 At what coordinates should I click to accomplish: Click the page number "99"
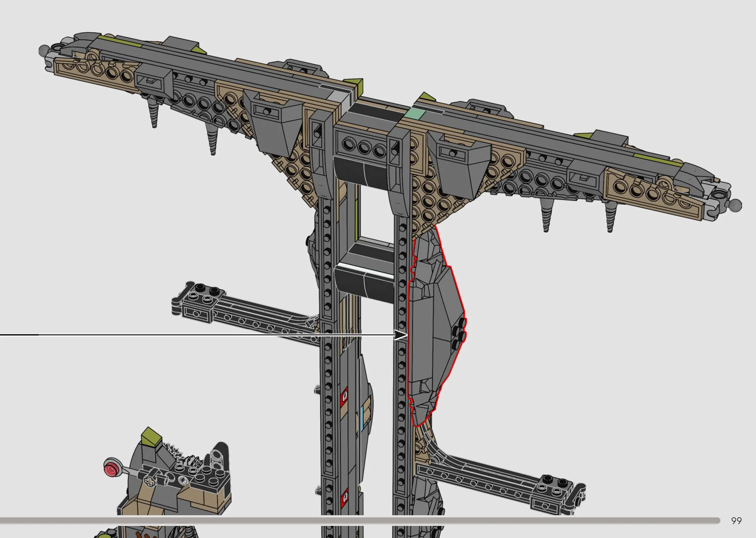(x=736, y=521)
